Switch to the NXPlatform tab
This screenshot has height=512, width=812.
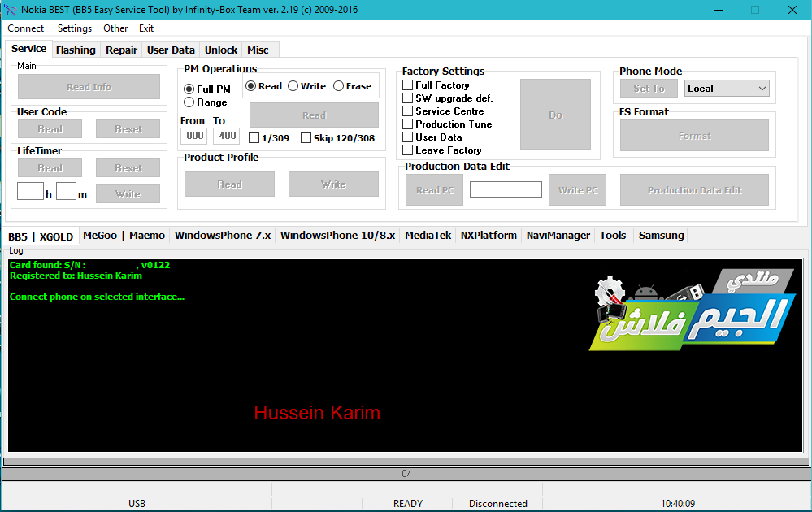[489, 236]
